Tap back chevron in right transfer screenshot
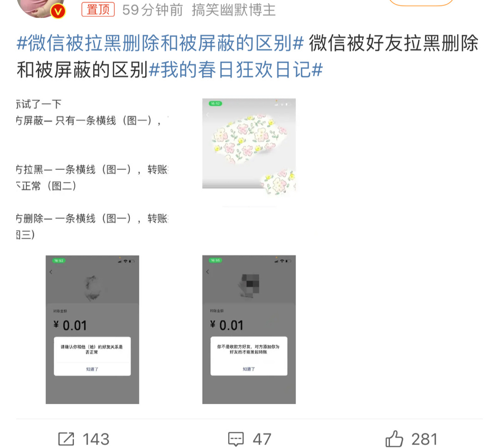The height and width of the screenshot is (448, 499). 207,272
